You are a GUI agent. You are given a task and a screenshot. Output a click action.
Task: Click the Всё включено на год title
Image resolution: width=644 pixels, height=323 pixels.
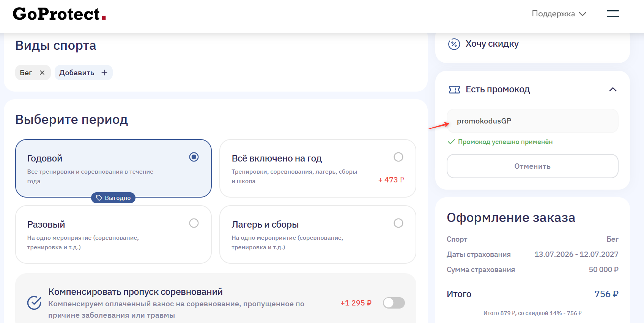point(277,158)
